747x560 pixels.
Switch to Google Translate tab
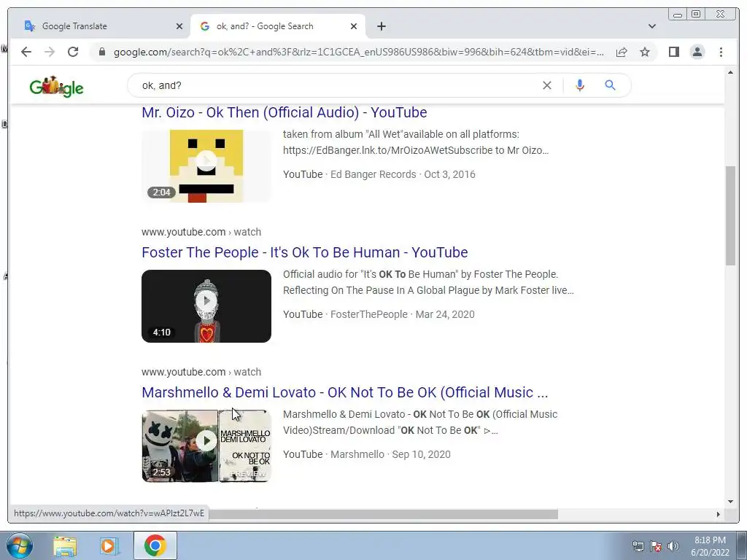pos(98,26)
